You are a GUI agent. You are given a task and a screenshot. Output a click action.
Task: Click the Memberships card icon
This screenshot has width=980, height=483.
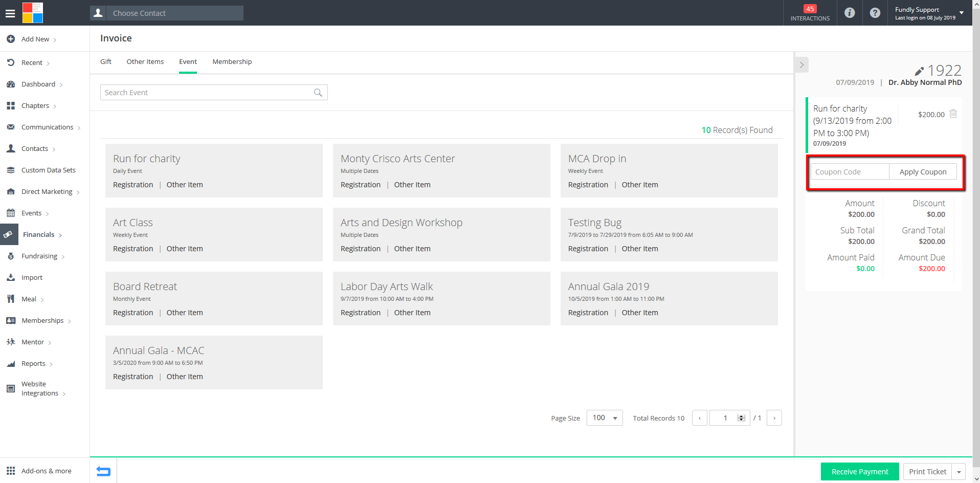[11, 320]
